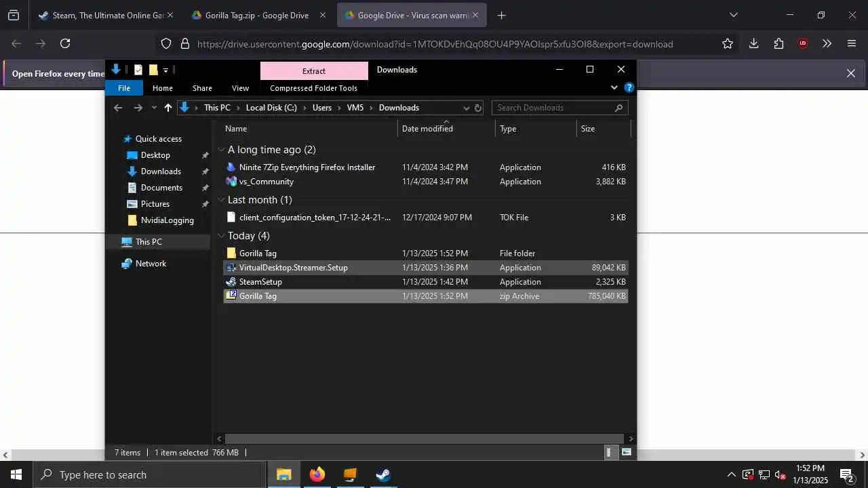This screenshot has width=868, height=488.
Task: Click the Steam taskbar icon
Action: (383, 474)
